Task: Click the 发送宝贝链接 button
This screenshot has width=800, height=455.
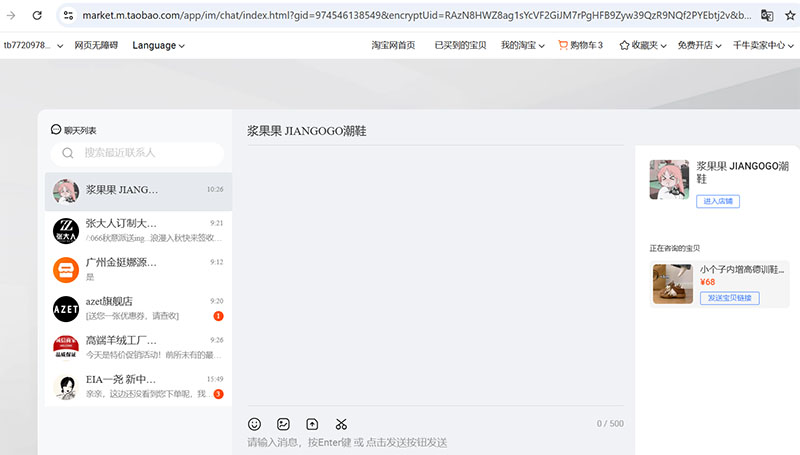Action: 730,298
